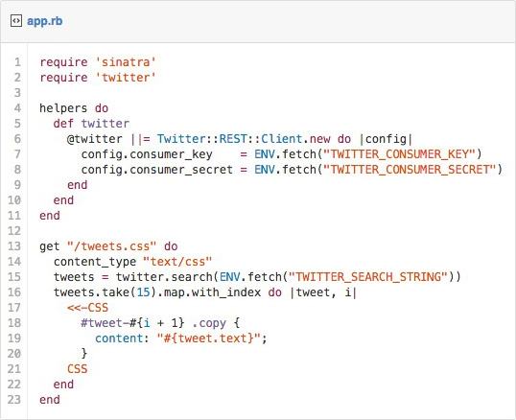Click the code file icon beside app.rb
This screenshot has height=420, width=516.
point(15,21)
